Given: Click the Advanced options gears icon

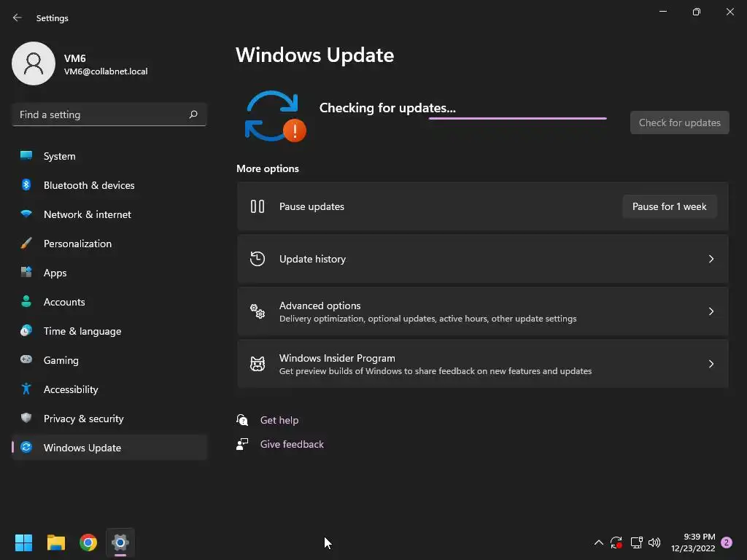Looking at the screenshot, I should 258,311.
